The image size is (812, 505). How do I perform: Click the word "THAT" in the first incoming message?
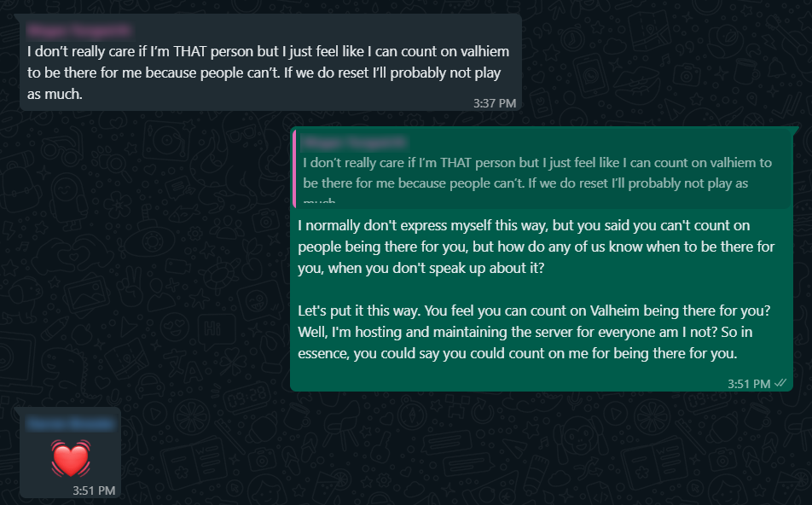tap(193, 51)
